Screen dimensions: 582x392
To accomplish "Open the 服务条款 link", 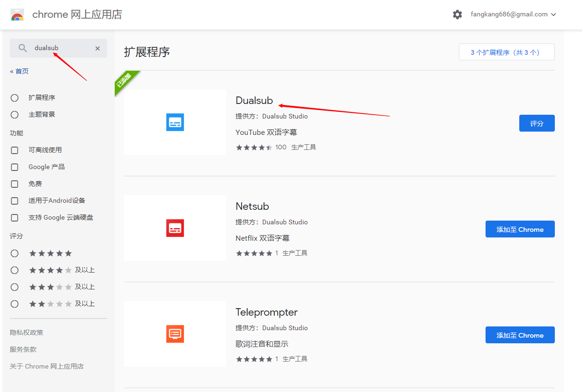I will [x=23, y=349].
